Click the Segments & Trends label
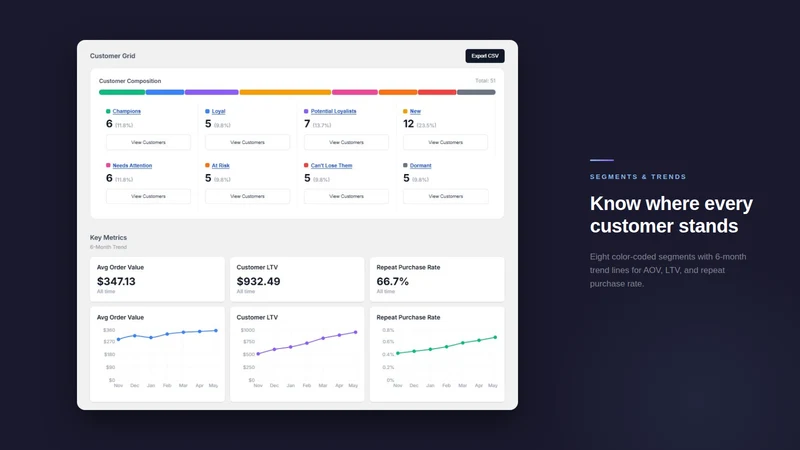 point(638,177)
